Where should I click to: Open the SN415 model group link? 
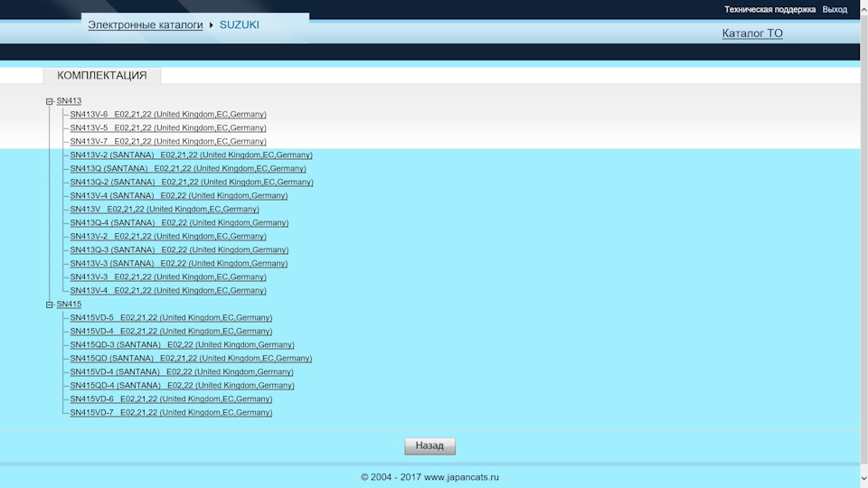pos(69,305)
